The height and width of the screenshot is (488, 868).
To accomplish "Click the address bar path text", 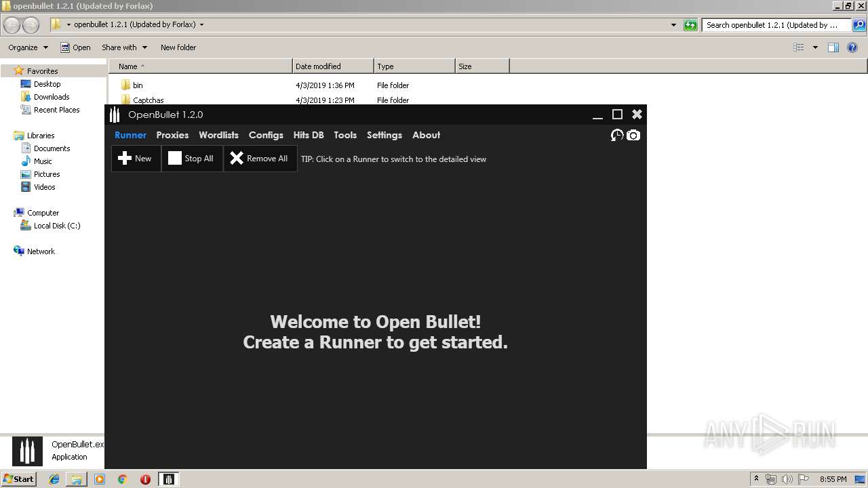I will click(134, 24).
